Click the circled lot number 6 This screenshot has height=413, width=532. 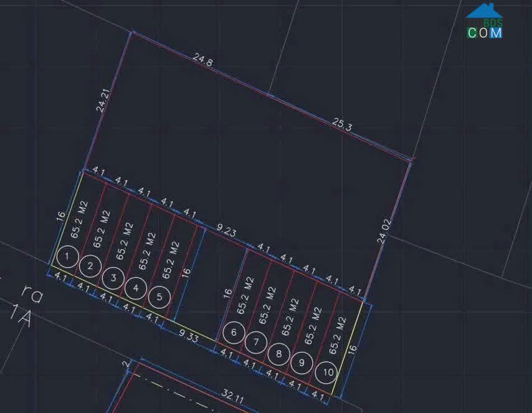point(234,332)
